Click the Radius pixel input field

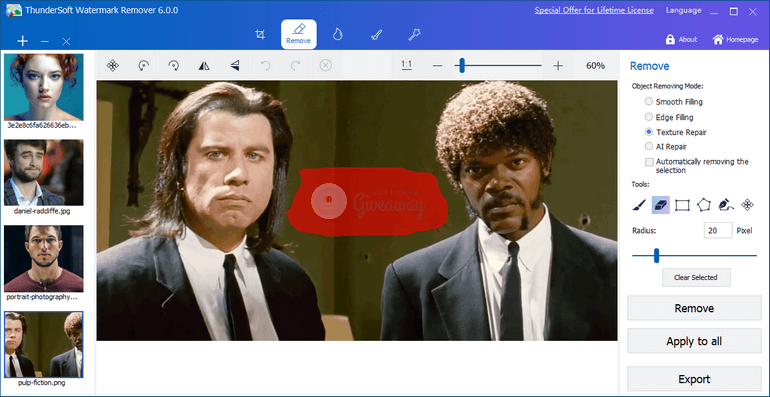click(x=718, y=230)
